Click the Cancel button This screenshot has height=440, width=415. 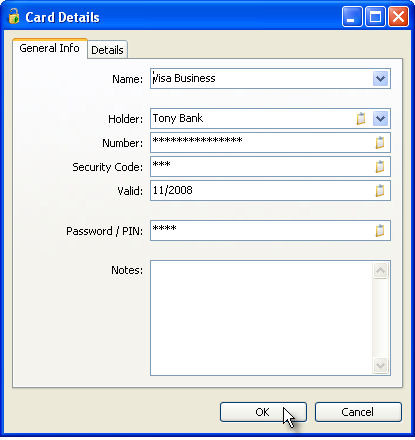(x=358, y=412)
